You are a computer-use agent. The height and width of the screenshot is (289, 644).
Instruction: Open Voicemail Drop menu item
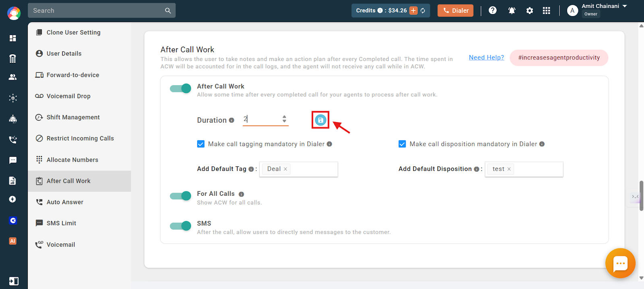tap(79, 96)
